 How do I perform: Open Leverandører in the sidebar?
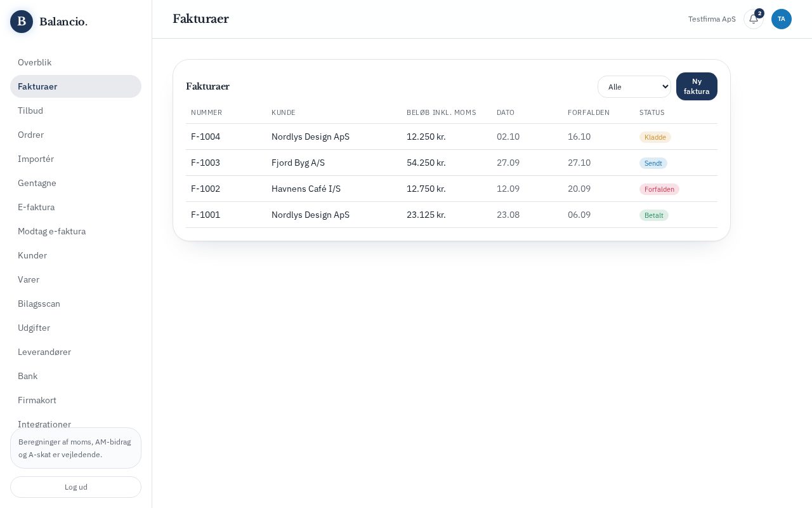click(75, 352)
